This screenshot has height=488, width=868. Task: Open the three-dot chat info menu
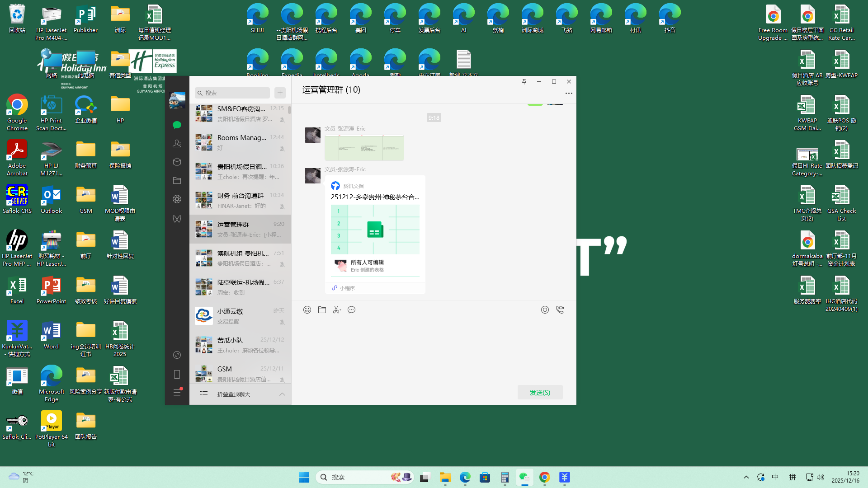[x=568, y=94]
